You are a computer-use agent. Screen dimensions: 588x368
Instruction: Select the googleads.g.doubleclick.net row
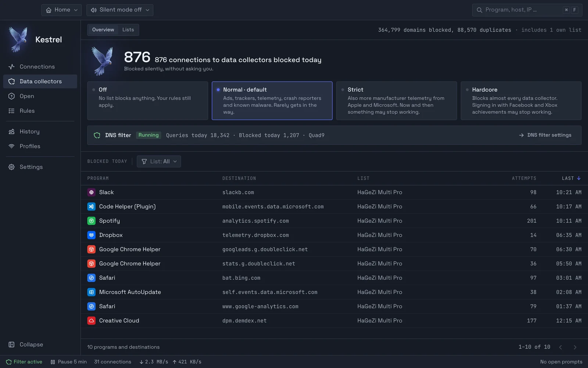coord(334,250)
